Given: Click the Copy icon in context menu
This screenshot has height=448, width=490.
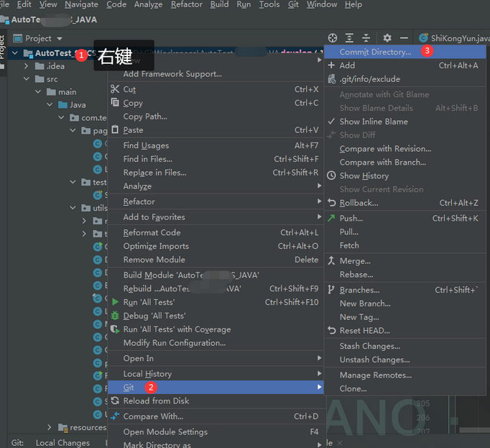Looking at the screenshot, I should coord(115,102).
